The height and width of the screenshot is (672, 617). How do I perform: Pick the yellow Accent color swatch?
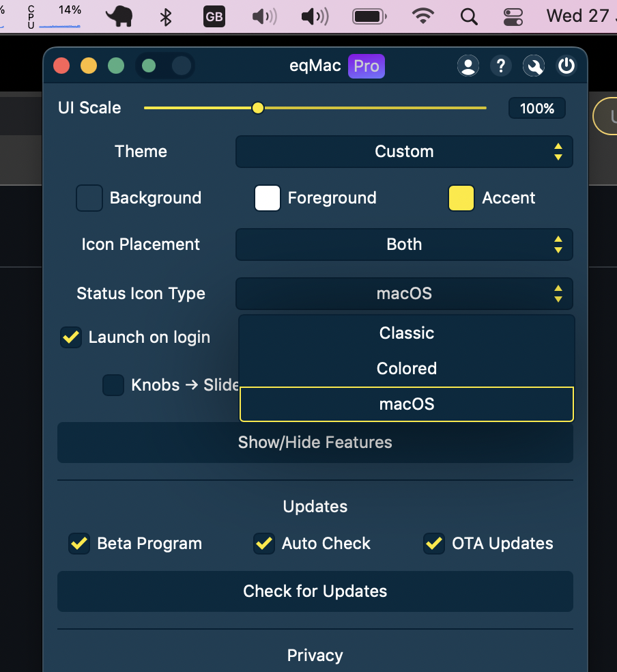[x=461, y=198]
